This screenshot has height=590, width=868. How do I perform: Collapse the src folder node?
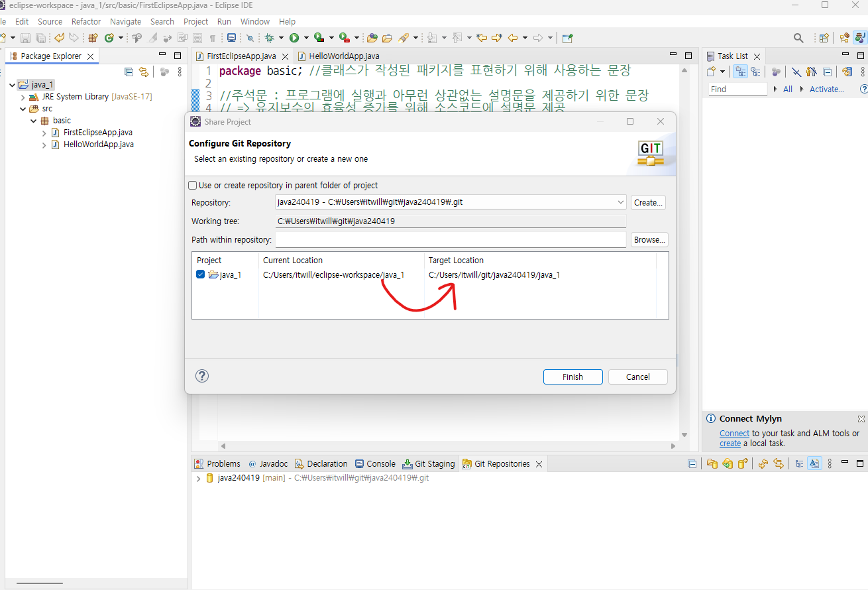[x=23, y=109]
